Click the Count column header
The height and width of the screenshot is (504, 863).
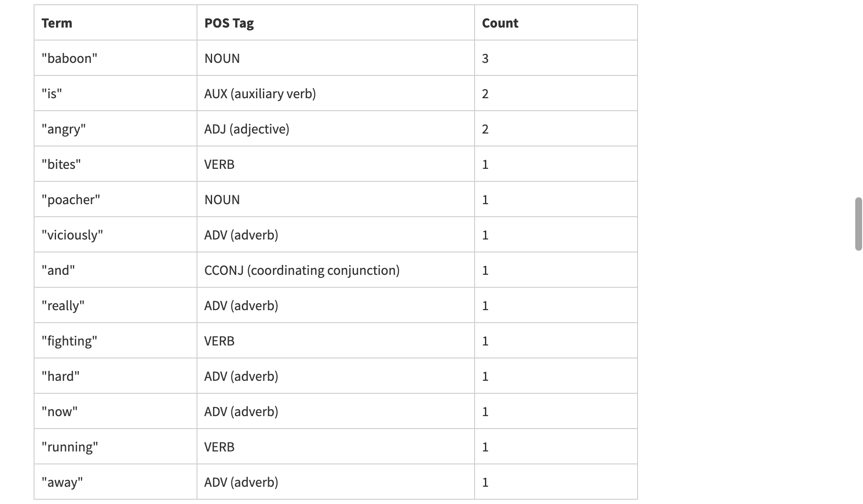tap(500, 23)
